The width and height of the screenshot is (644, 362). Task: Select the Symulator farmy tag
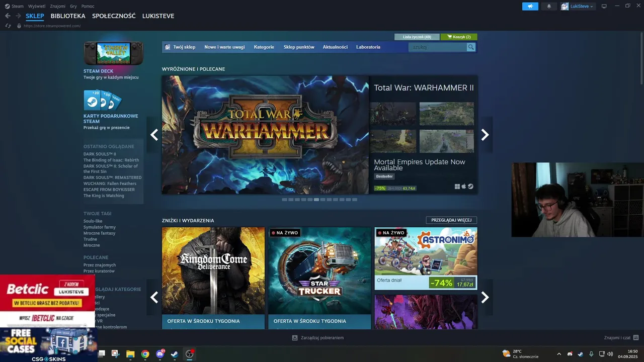point(100,227)
